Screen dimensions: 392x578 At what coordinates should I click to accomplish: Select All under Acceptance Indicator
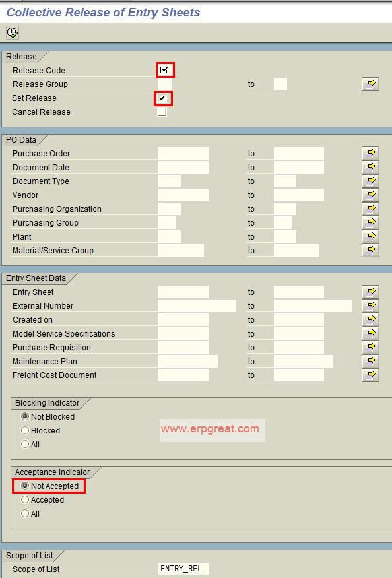[x=24, y=513]
